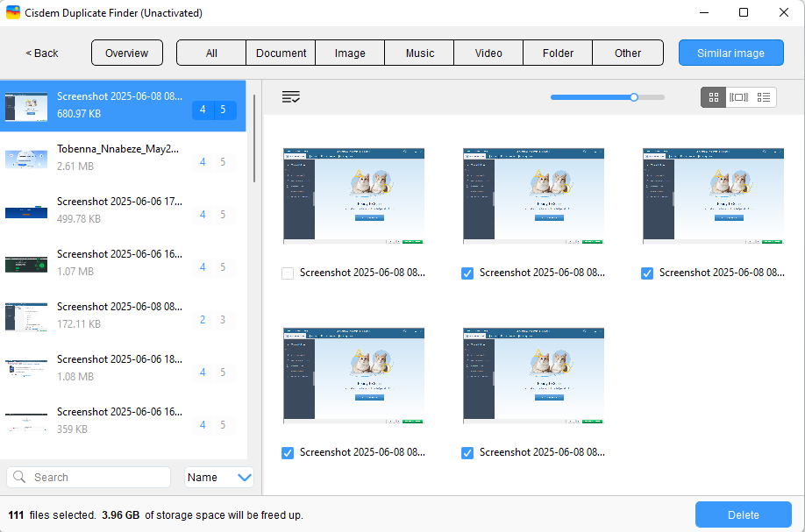This screenshot has width=805, height=532.
Task: Open the Folder tab
Action: click(558, 53)
